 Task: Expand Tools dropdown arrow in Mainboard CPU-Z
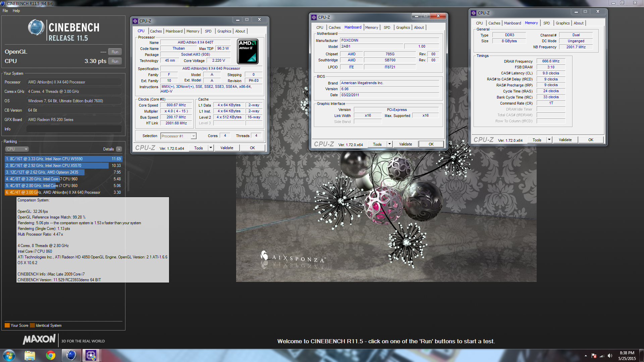click(x=389, y=144)
